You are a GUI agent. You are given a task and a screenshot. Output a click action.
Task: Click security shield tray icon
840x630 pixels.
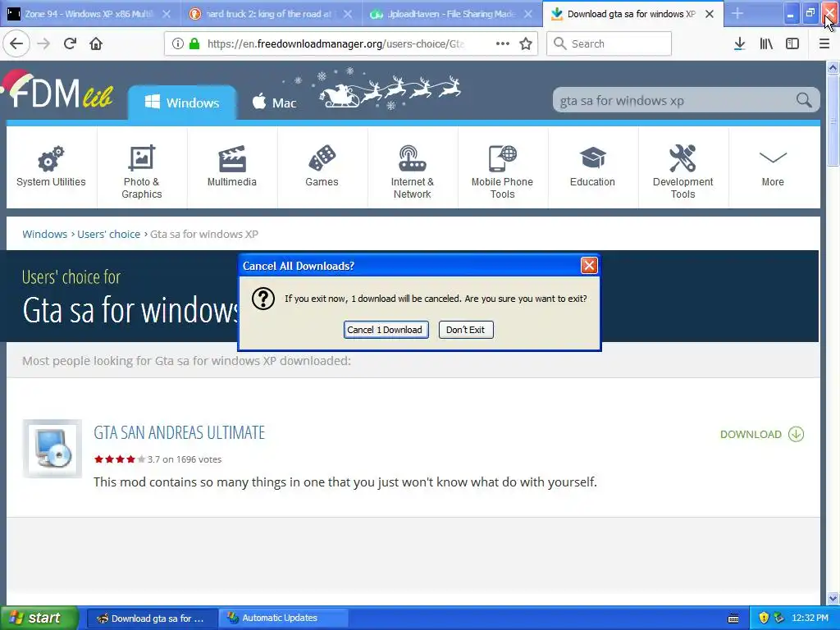pos(764,619)
